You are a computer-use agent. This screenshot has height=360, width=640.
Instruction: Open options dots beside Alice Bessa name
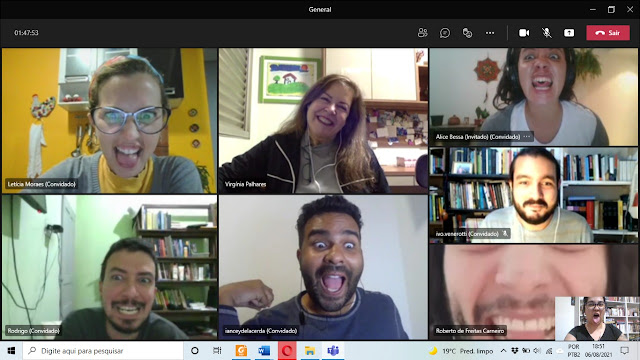[x=527, y=137]
